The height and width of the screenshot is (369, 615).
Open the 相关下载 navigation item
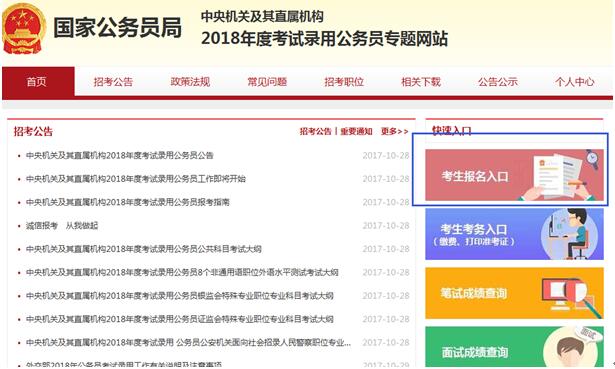tap(421, 82)
